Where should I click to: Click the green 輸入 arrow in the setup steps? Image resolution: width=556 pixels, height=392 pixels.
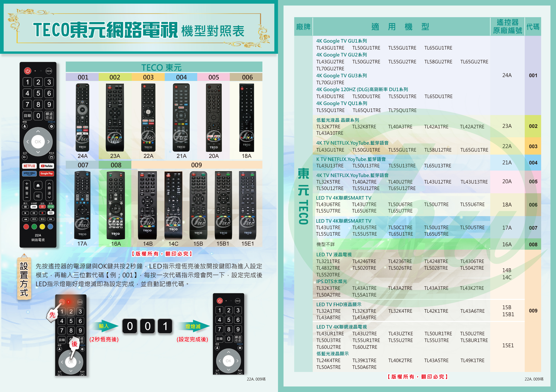pos(106,326)
